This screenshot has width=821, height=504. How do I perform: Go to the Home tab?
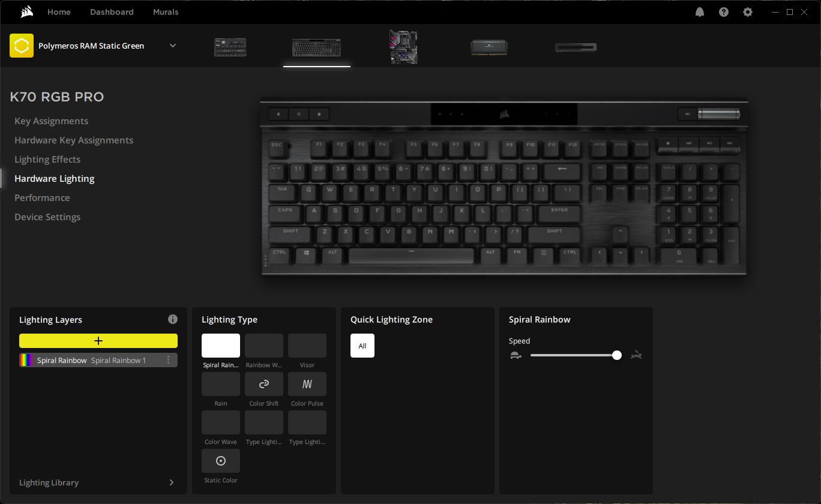point(59,12)
